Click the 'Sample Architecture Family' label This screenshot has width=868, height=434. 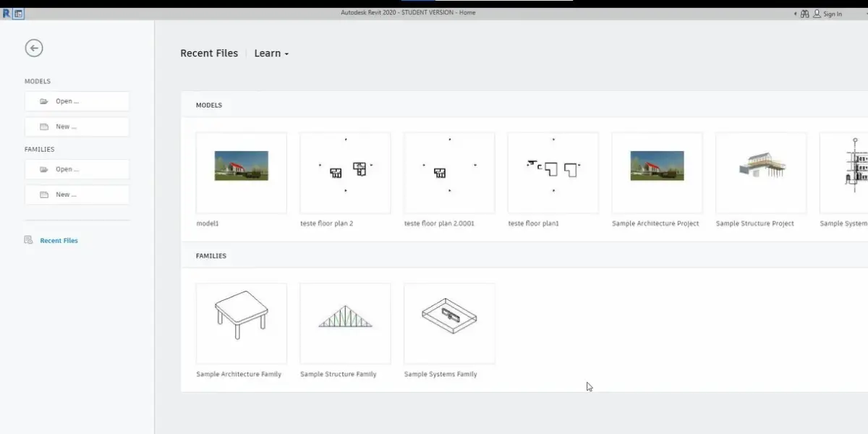(239, 375)
